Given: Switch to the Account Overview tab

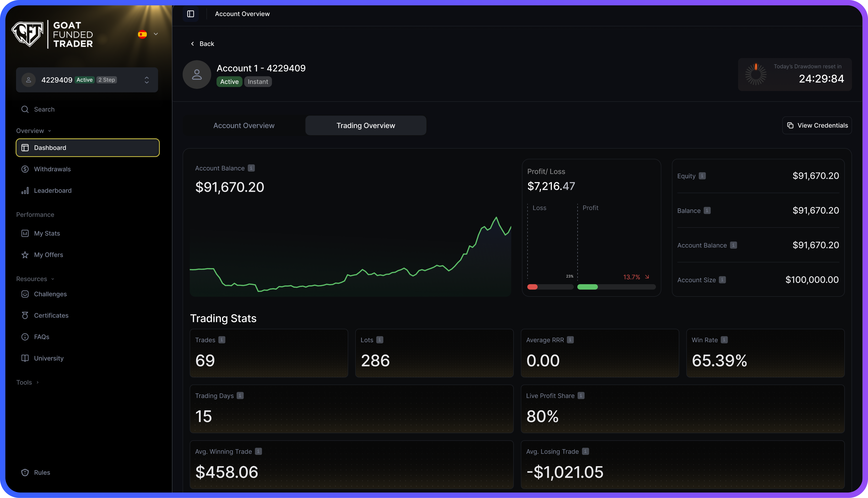Looking at the screenshot, I should click(x=244, y=125).
